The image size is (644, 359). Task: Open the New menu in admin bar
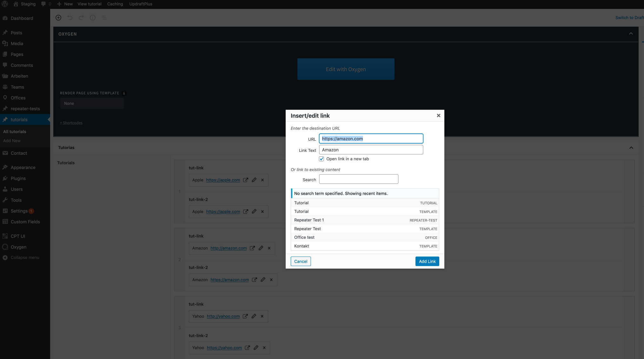click(x=65, y=4)
